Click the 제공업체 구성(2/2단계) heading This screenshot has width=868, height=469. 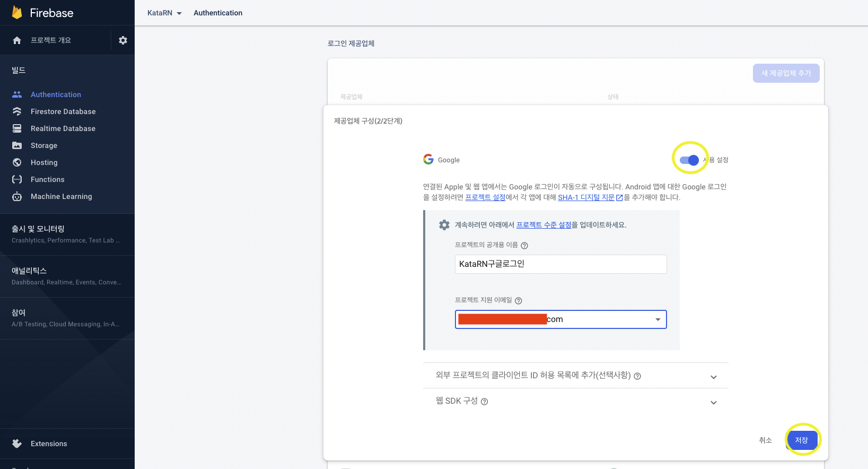tap(368, 121)
